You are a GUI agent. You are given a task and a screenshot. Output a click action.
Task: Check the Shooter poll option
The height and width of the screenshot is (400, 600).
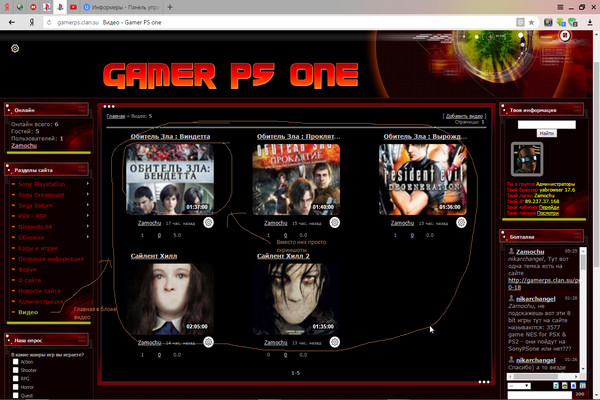point(16,370)
